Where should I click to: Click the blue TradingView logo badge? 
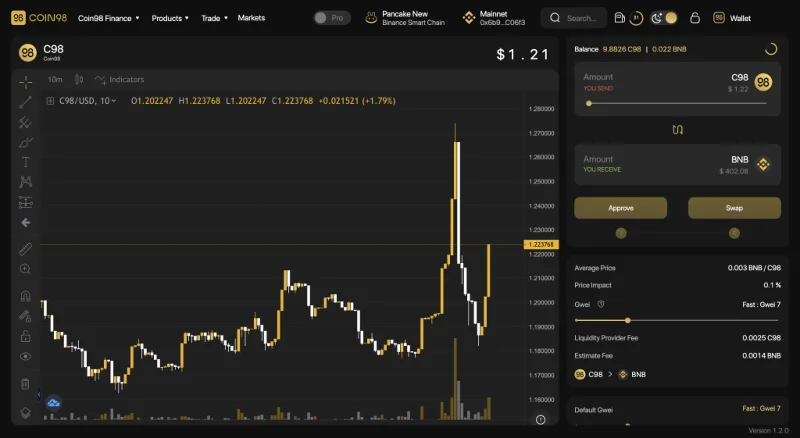click(x=54, y=403)
